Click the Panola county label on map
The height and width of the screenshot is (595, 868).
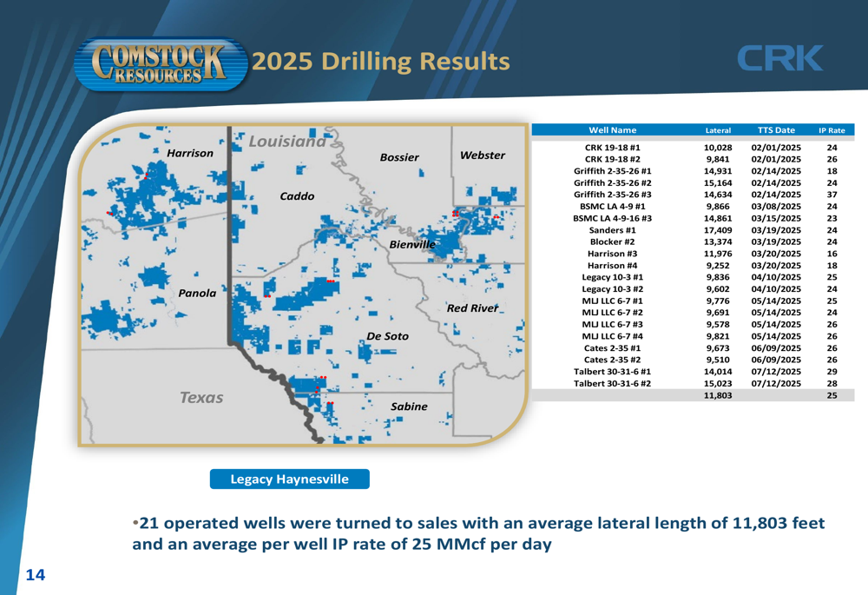click(197, 293)
